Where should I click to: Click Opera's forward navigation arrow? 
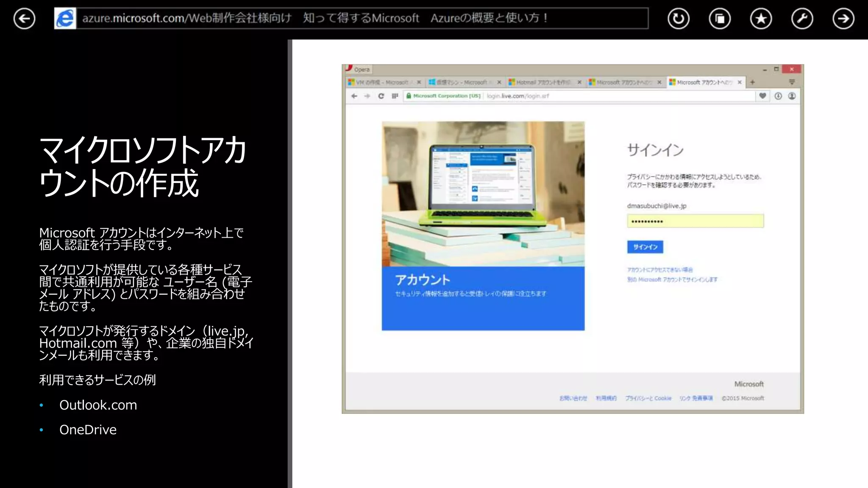click(x=367, y=96)
